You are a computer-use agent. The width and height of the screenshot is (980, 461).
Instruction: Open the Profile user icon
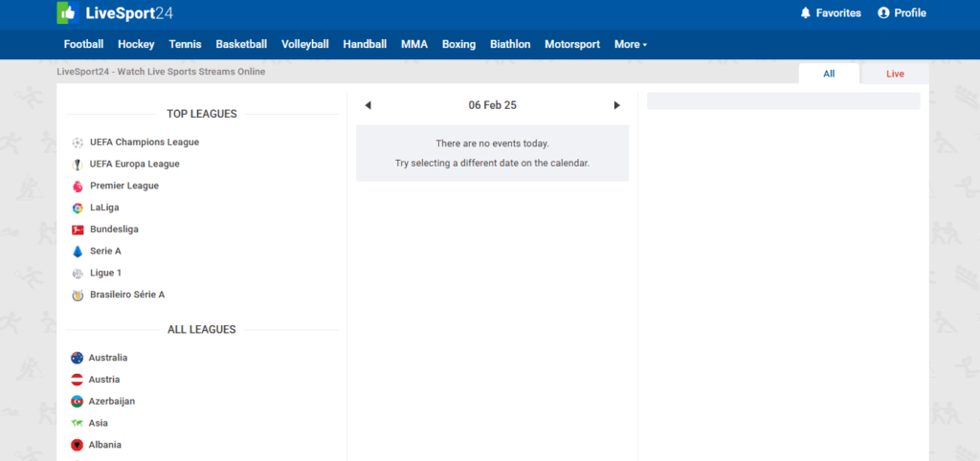coord(883,13)
